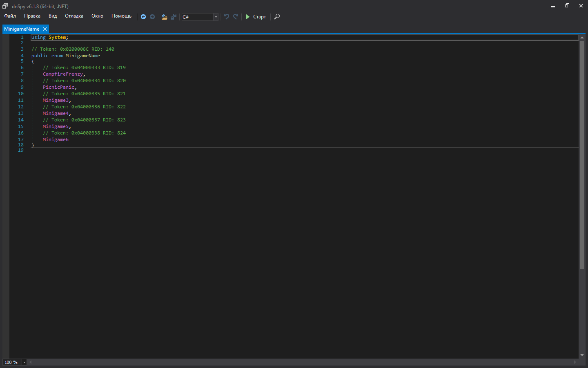Click the horizontal scrollbar right arrow
The height and width of the screenshot is (368, 588).
575,362
